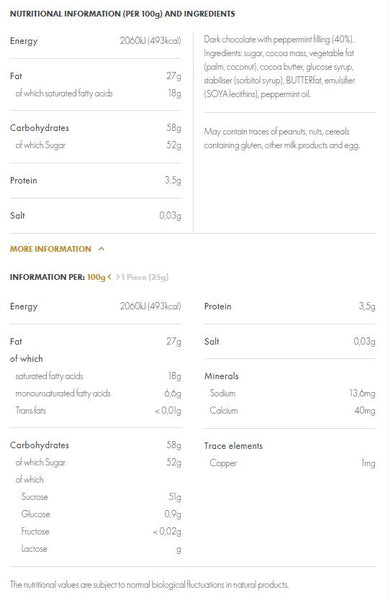Click the Nutritional Information and Ingredients heading
Viewport: 388px width, 600px height.
click(x=122, y=14)
